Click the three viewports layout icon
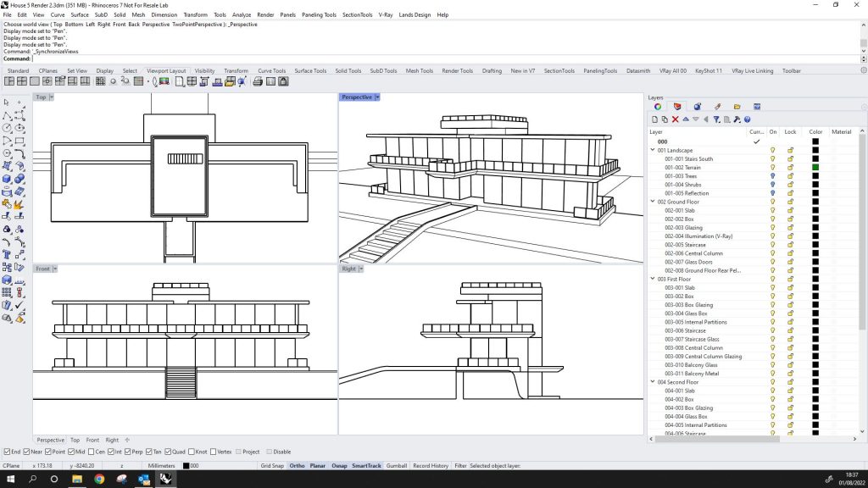The height and width of the screenshot is (488, 868). 9,81
